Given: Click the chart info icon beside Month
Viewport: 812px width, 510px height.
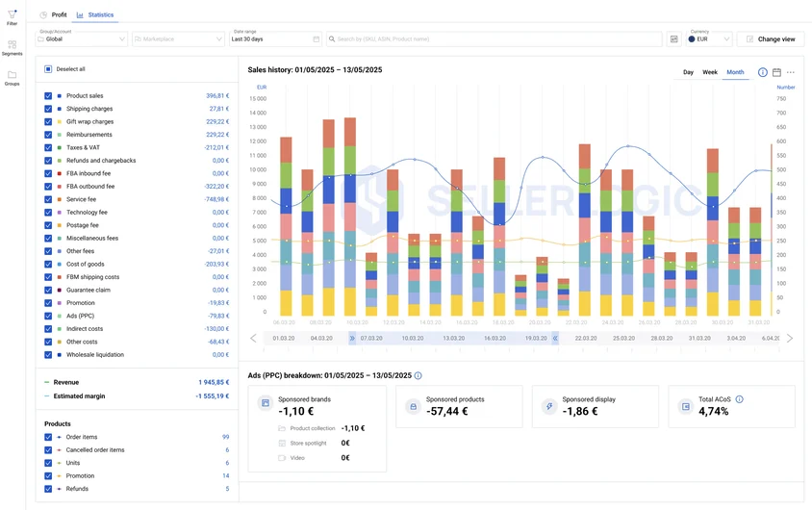Looking at the screenshot, I should [x=762, y=72].
